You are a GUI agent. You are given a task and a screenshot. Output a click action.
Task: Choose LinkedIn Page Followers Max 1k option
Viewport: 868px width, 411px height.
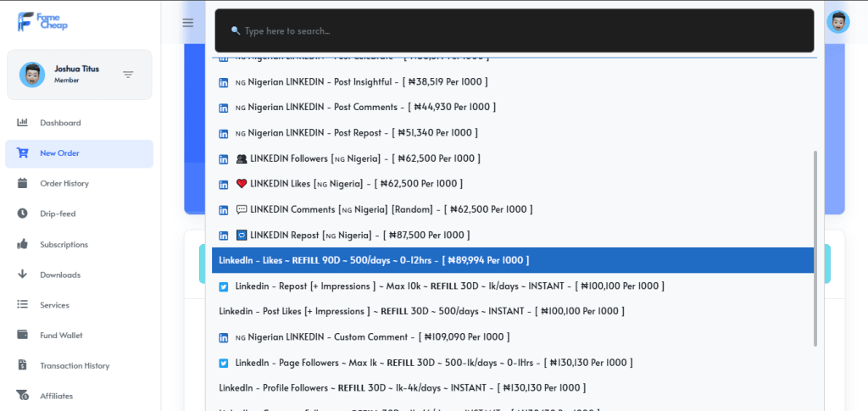pyautogui.click(x=513, y=363)
